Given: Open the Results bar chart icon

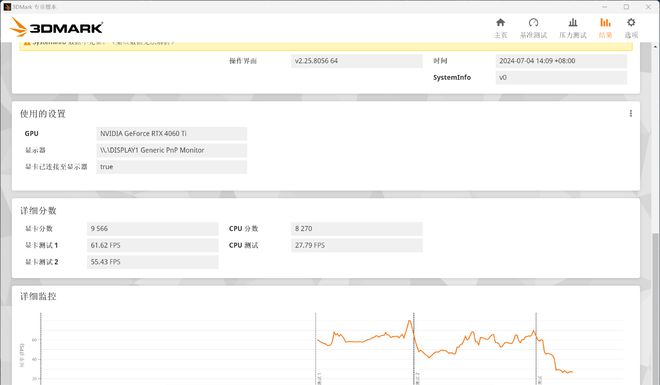Looking at the screenshot, I should 605,22.
